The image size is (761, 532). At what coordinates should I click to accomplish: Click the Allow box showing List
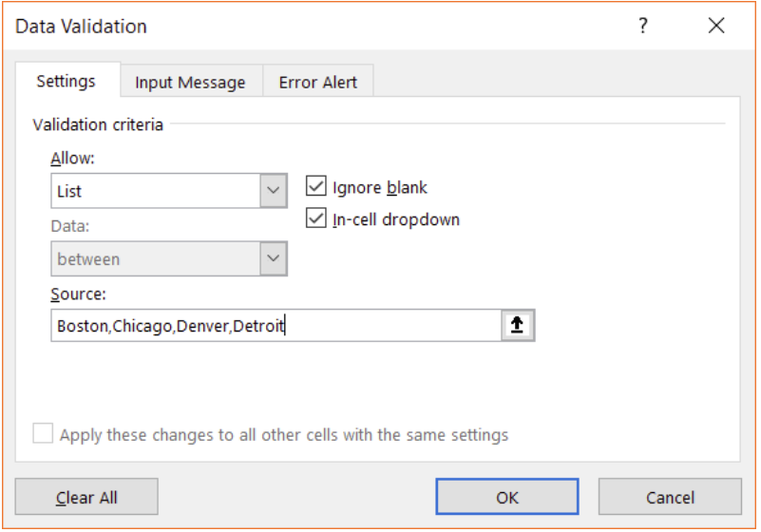[155, 191]
